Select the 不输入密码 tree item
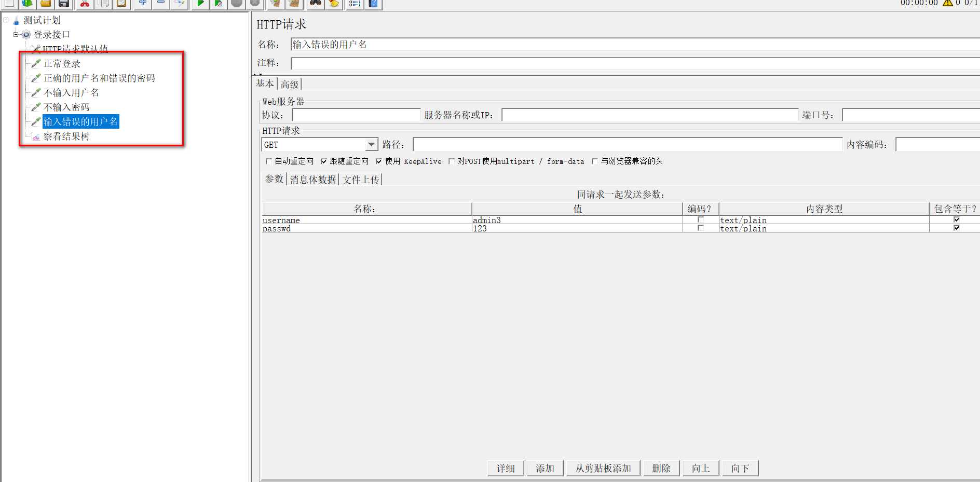Image resolution: width=980 pixels, height=482 pixels. pos(66,107)
